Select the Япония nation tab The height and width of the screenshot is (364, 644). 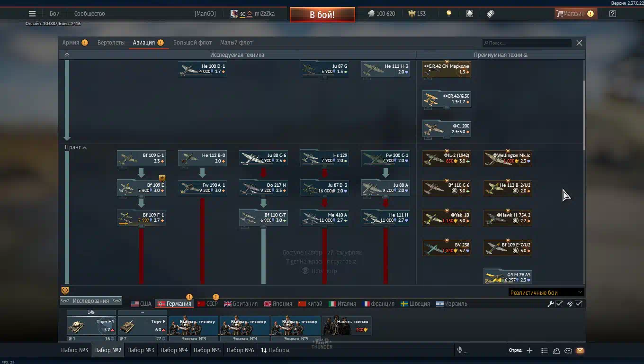[278, 304]
